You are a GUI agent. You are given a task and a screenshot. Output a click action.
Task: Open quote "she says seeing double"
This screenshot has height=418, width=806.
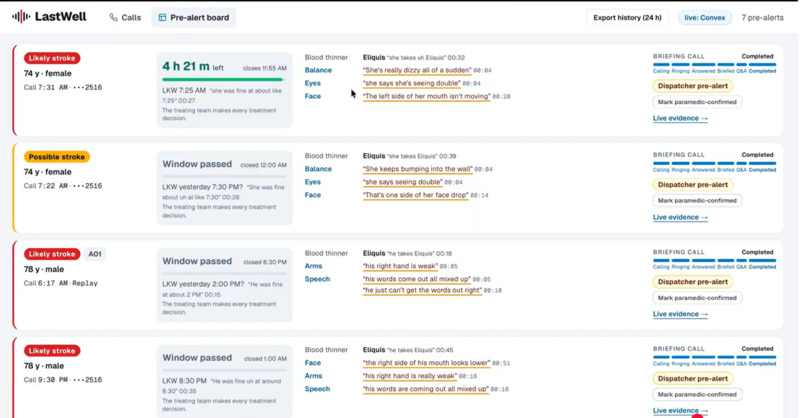[x=402, y=182]
